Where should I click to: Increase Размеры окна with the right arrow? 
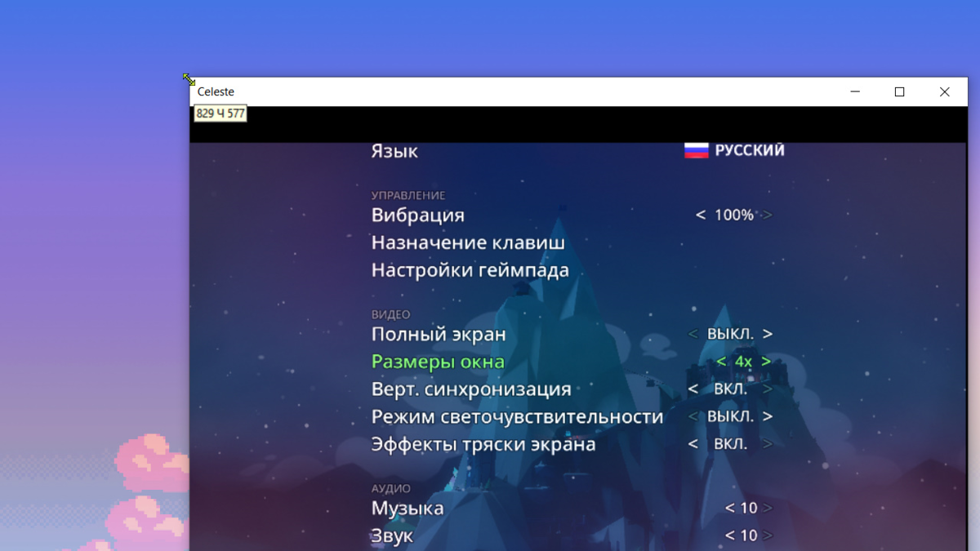(766, 362)
